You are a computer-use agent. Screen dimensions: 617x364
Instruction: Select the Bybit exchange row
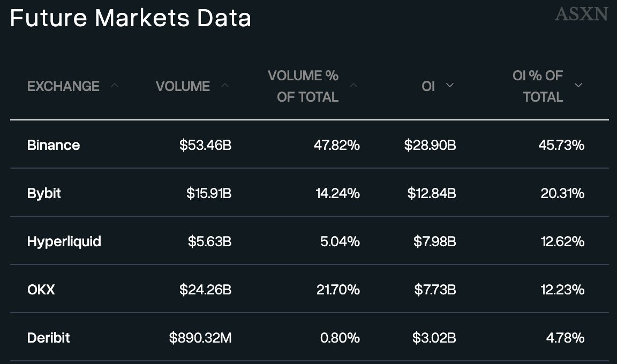click(x=44, y=193)
